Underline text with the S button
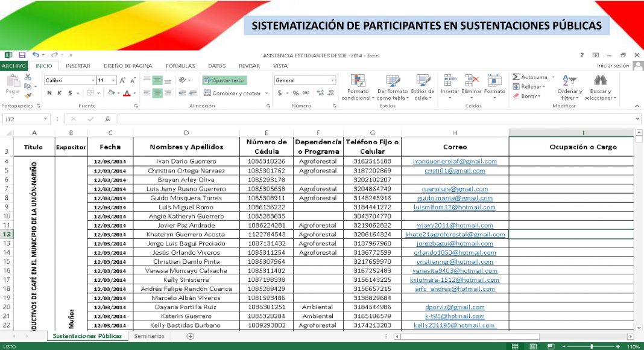The image size is (644, 350). tap(70, 94)
